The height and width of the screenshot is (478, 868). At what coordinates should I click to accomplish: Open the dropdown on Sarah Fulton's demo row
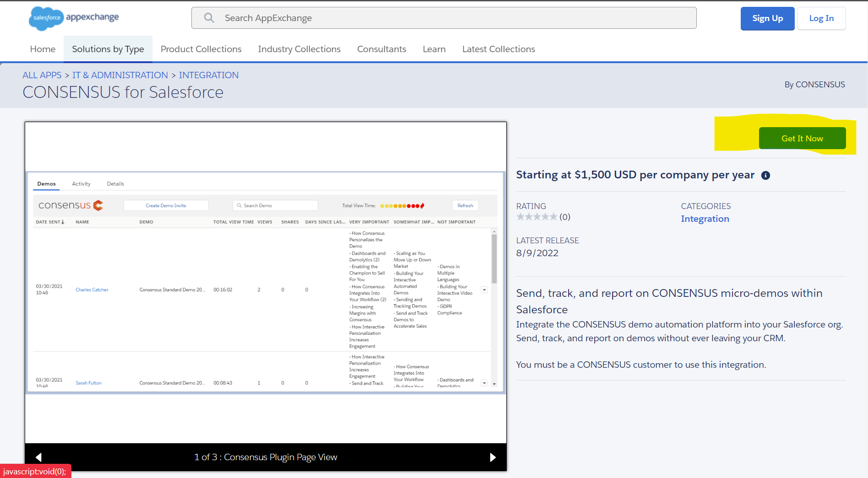484,383
